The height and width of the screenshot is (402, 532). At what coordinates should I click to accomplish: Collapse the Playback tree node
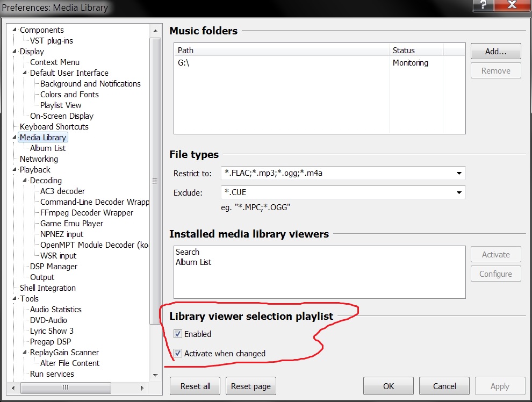15,170
